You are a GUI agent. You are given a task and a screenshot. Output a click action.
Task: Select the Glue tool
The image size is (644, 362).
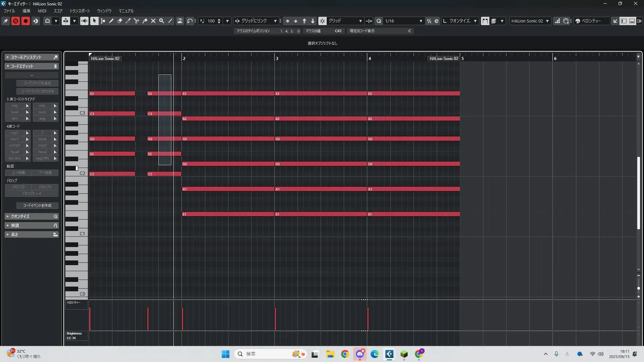click(145, 21)
